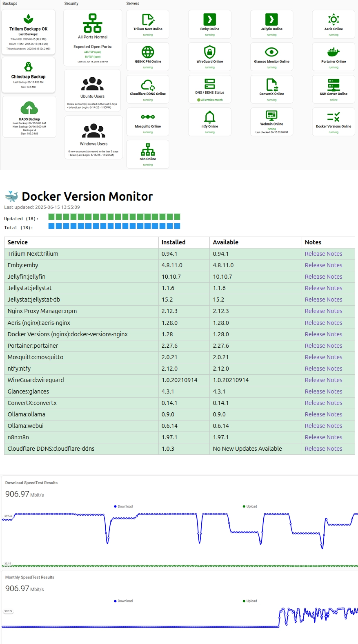Click the last green Updated progress block
Image resolution: width=358 pixels, height=644 pixels.
(x=177, y=217)
